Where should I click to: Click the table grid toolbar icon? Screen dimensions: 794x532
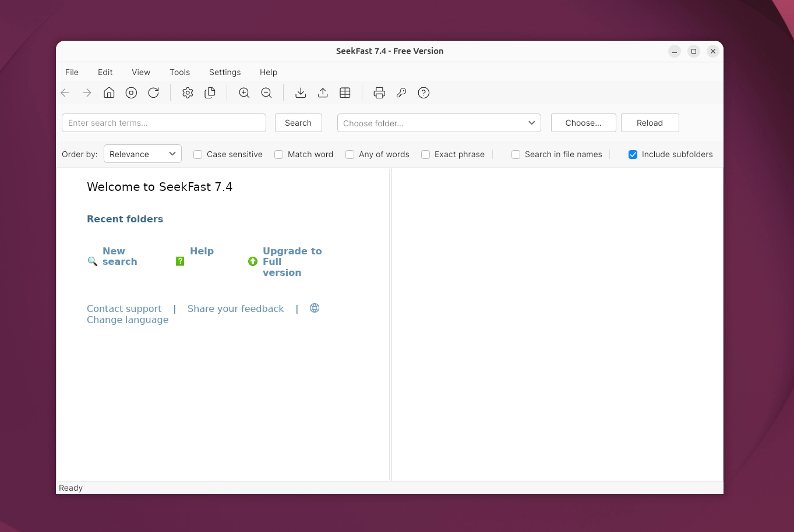pyautogui.click(x=345, y=93)
